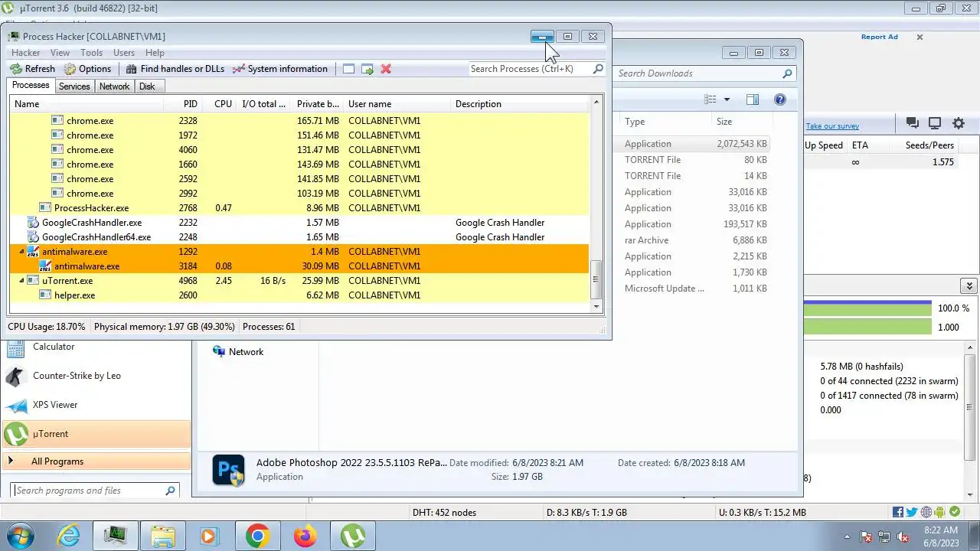Switch to the Network tab in Process Hacker
The image size is (980, 551).
[x=114, y=86]
